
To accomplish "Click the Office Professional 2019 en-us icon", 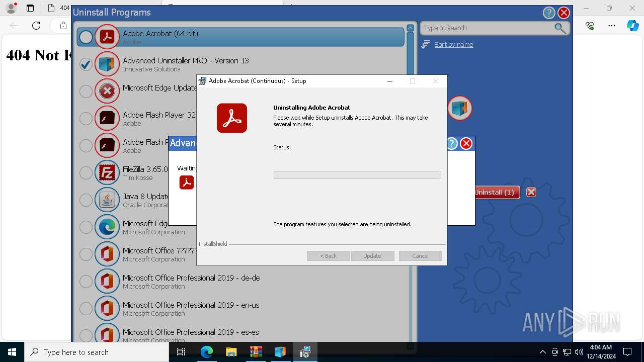I will coord(107,308).
